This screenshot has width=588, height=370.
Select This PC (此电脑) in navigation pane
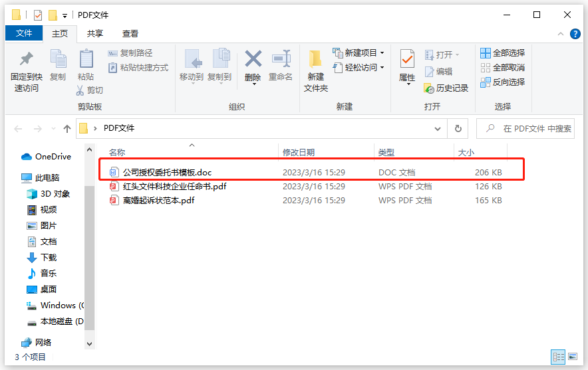pos(41,178)
